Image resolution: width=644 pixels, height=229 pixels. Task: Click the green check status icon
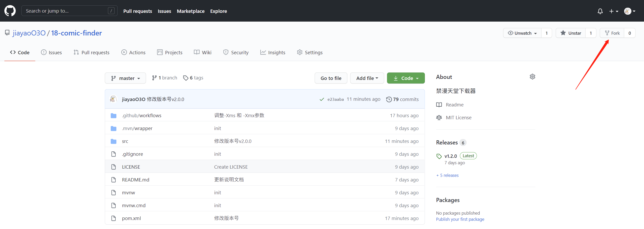[322, 99]
